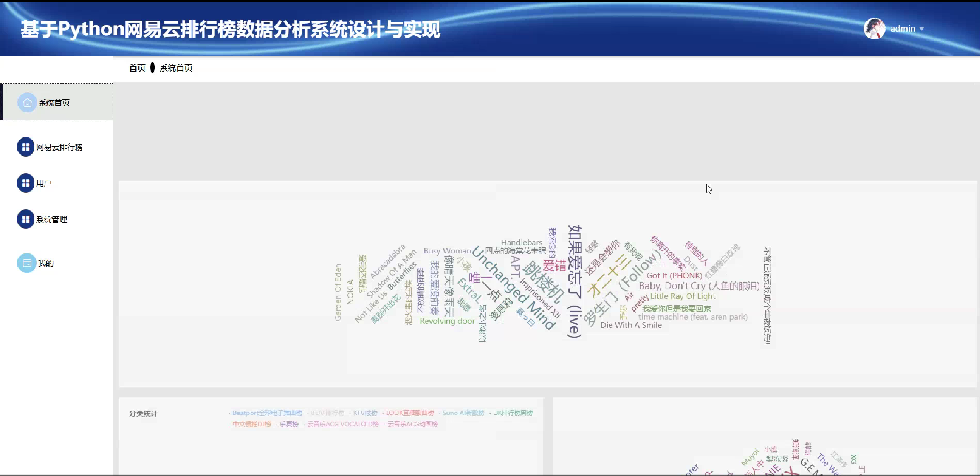980x476 pixels.
Task: Toggle the Beatport全球电子舞曲榜 legend item
Action: 267,413
